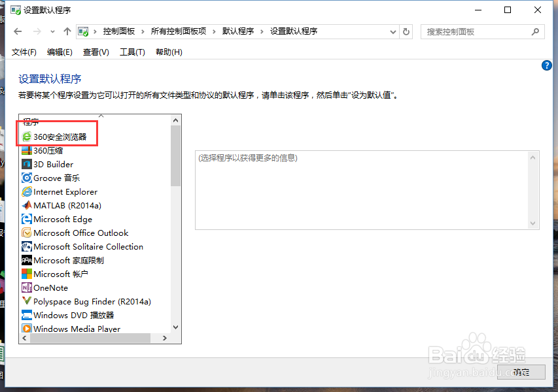Expand chevron after 控制面板 breadcrumb
The width and height of the screenshot is (558, 392).
[x=143, y=31]
